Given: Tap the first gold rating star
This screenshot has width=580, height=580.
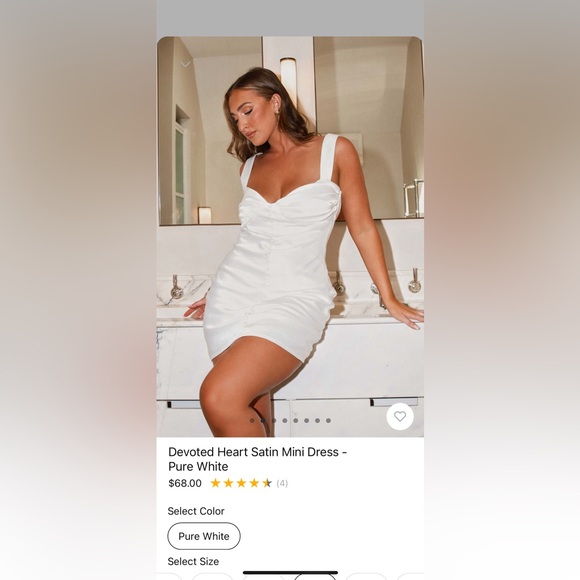Looking at the screenshot, I should [215, 483].
